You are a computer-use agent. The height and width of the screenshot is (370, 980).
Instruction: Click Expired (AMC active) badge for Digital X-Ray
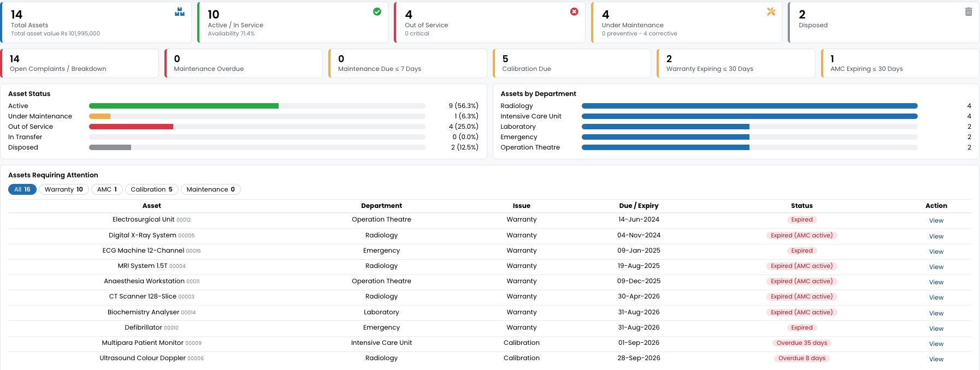click(x=802, y=235)
